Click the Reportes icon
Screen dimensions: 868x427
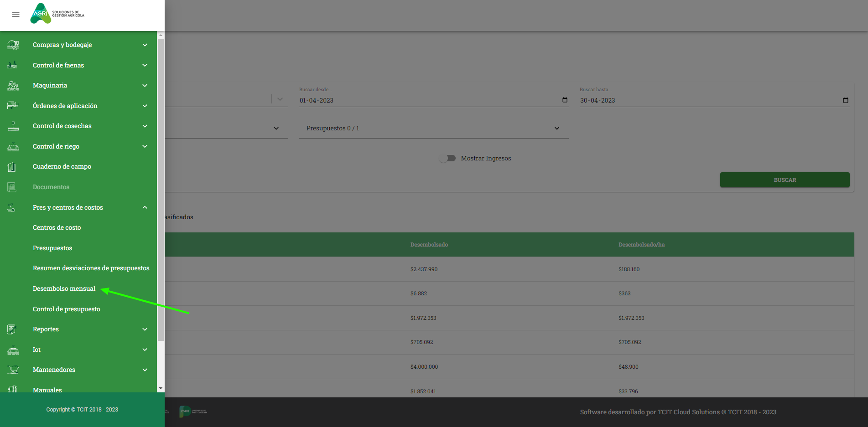click(12, 329)
